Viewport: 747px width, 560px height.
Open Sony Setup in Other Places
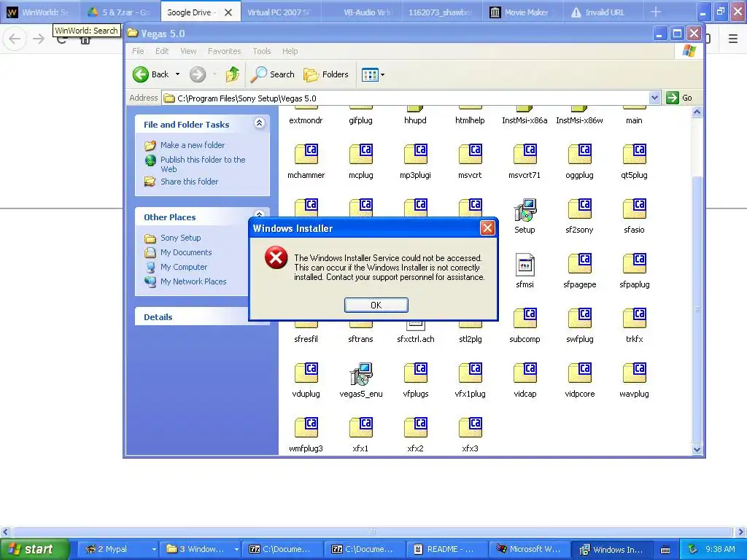pos(181,238)
